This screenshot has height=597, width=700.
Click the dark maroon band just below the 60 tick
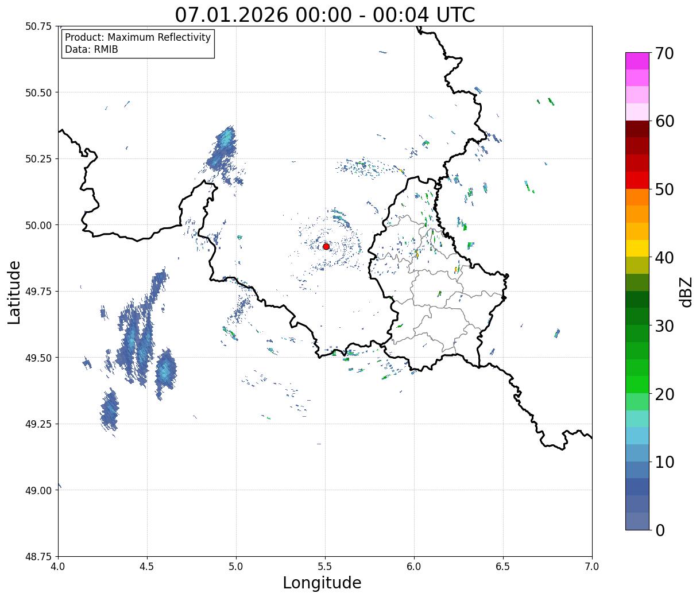point(637,129)
